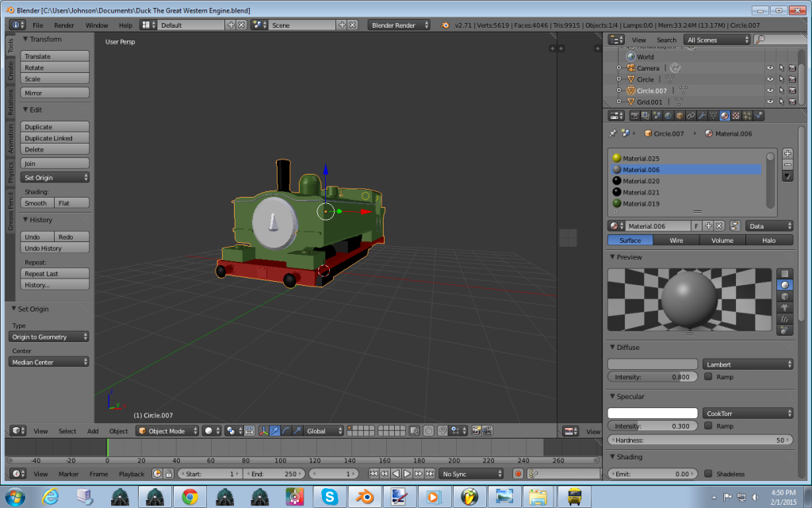Screen dimensions: 812x508
Task: Select flat plane preview type
Action: click(x=785, y=274)
